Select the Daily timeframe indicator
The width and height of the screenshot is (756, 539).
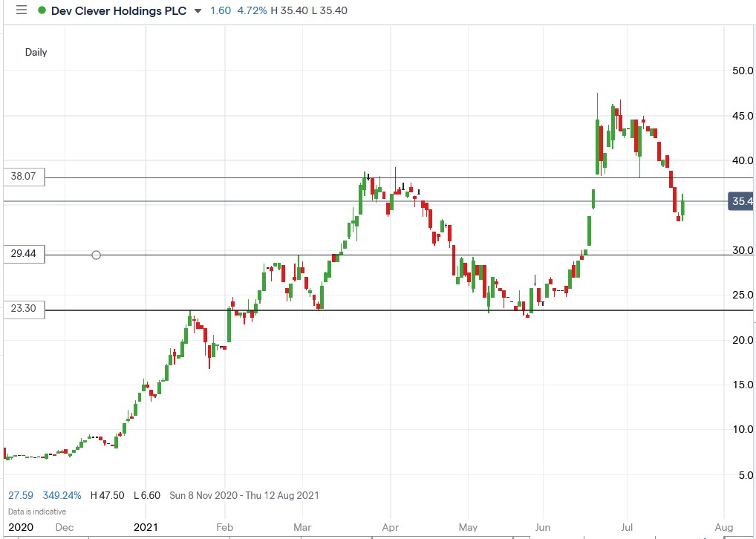[x=36, y=53]
